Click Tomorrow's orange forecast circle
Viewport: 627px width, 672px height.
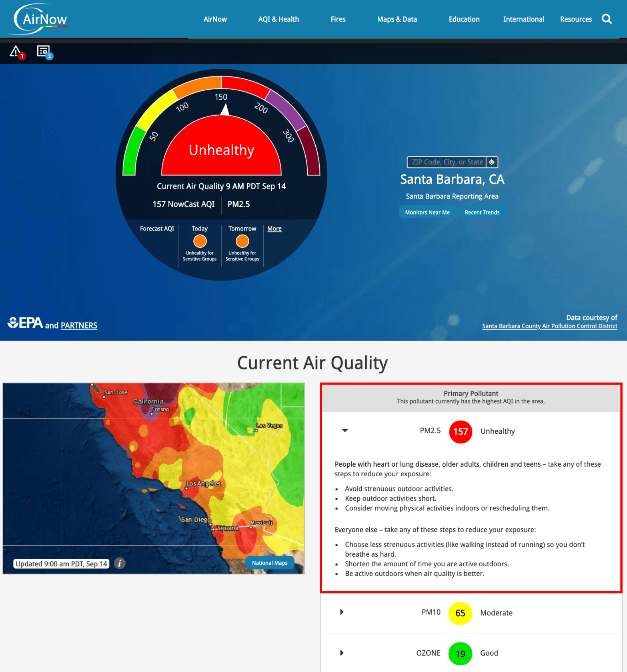[x=242, y=241]
